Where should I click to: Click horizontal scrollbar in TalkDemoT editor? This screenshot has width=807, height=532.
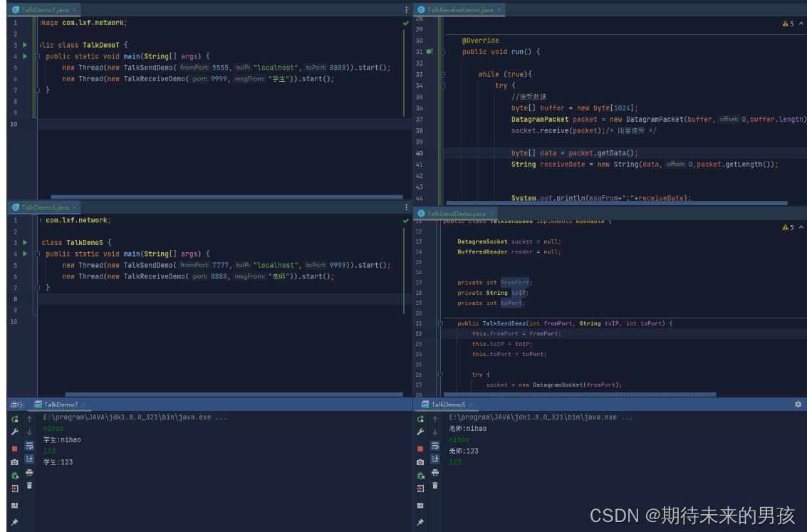point(227,197)
